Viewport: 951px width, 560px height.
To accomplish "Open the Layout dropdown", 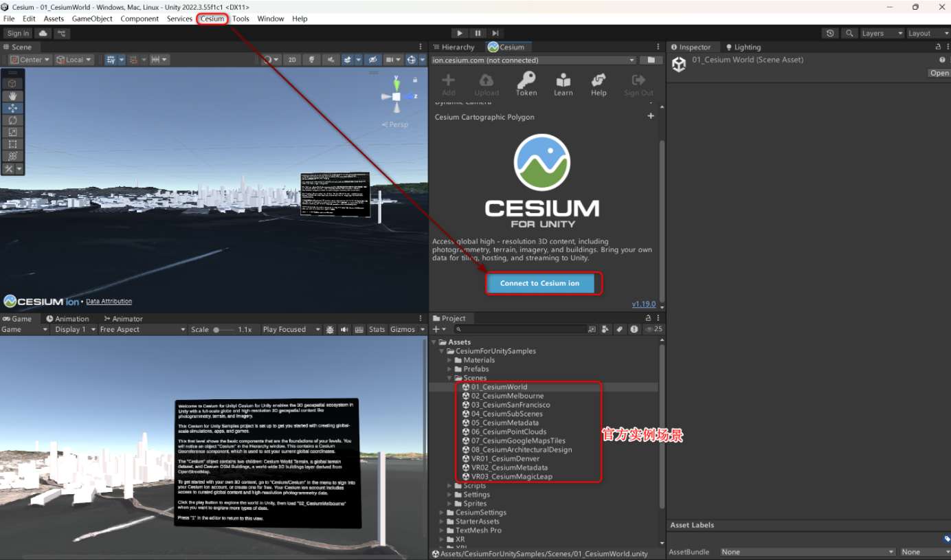I will [928, 33].
